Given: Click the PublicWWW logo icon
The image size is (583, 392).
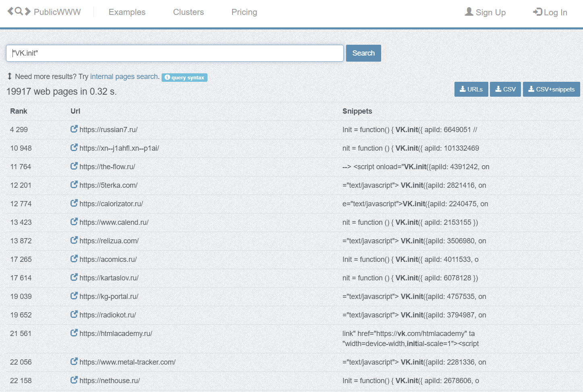Looking at the screenshot, I should tap(19, 12).
